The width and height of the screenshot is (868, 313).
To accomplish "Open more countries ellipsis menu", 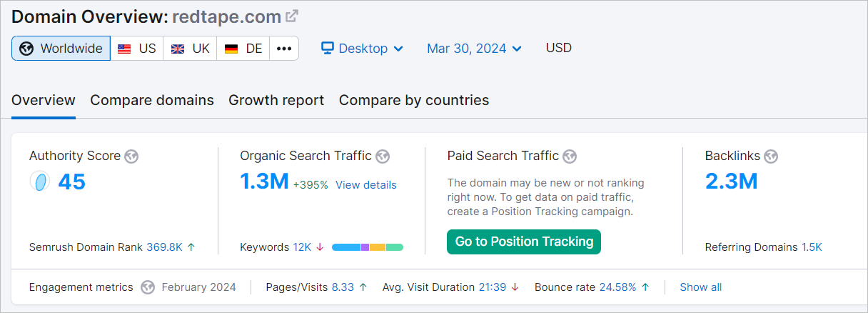I will pyautogui.click(x=284, y=49).
